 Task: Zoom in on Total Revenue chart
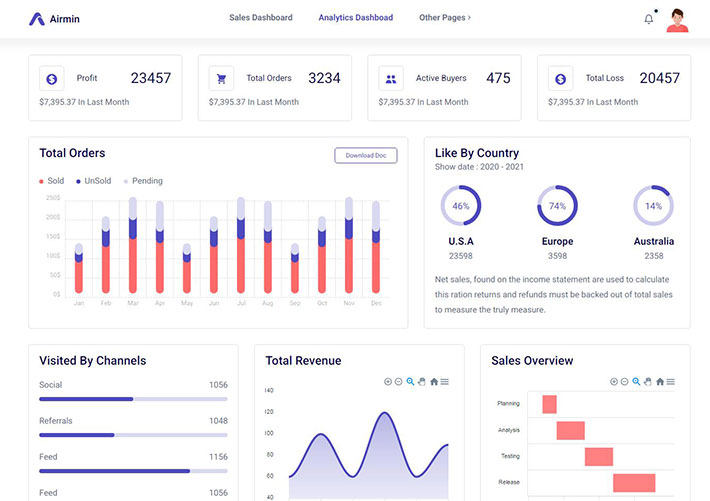pos(388,382)
